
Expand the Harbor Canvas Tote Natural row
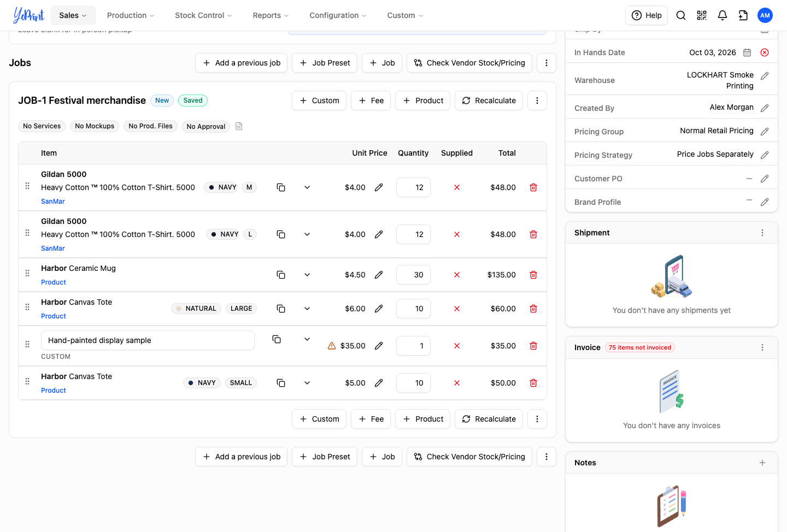(x=307, y=309)
